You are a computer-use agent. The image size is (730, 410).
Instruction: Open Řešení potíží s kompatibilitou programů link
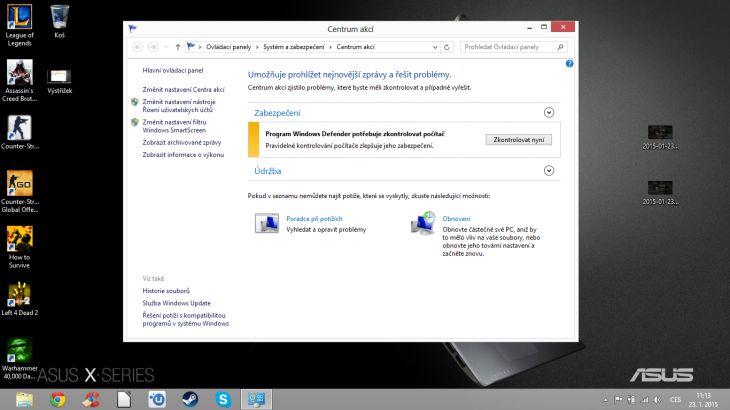pyautogui.click(x=185, y=319)
